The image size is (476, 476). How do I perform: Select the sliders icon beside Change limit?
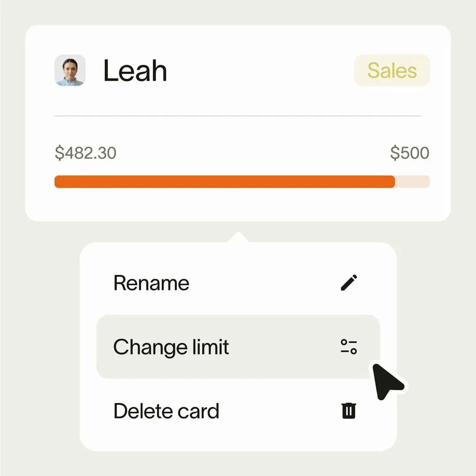[x=350, y=347]
